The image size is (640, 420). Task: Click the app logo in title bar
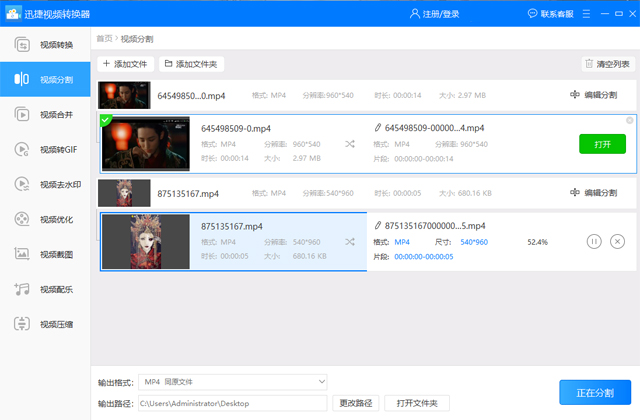[13, 14]
